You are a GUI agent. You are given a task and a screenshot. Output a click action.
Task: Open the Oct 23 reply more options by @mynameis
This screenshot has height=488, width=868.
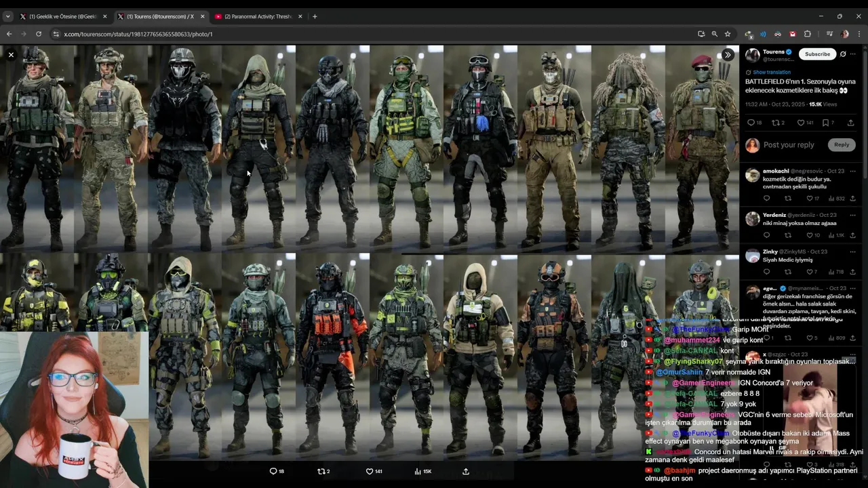click(x=853, y=288)
